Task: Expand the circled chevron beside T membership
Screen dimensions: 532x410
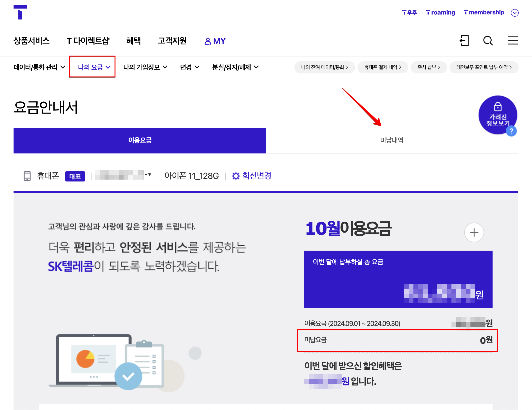Action: [515, 13]
